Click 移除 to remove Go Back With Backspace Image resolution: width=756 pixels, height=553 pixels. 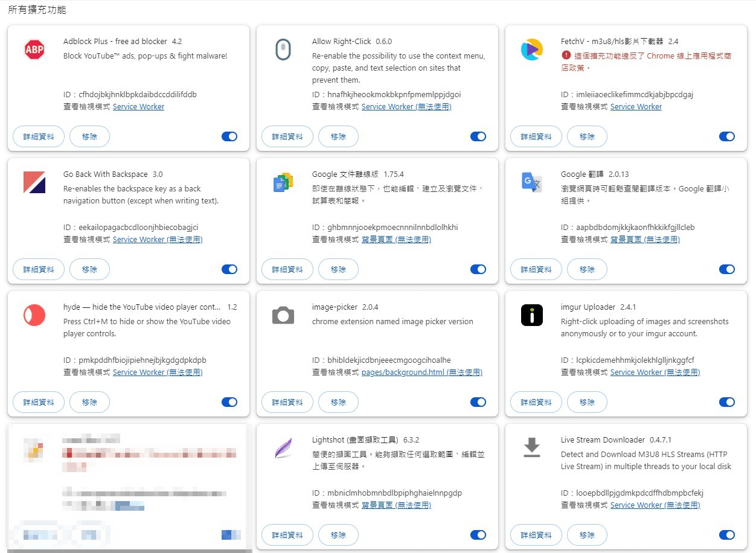pyautogui.click(x=89, y=269)
